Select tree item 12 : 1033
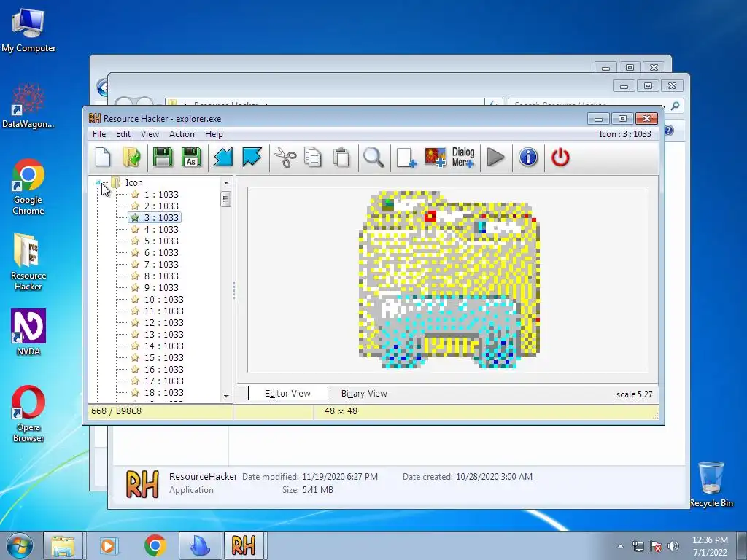747x560 pixels. point(163,322)
